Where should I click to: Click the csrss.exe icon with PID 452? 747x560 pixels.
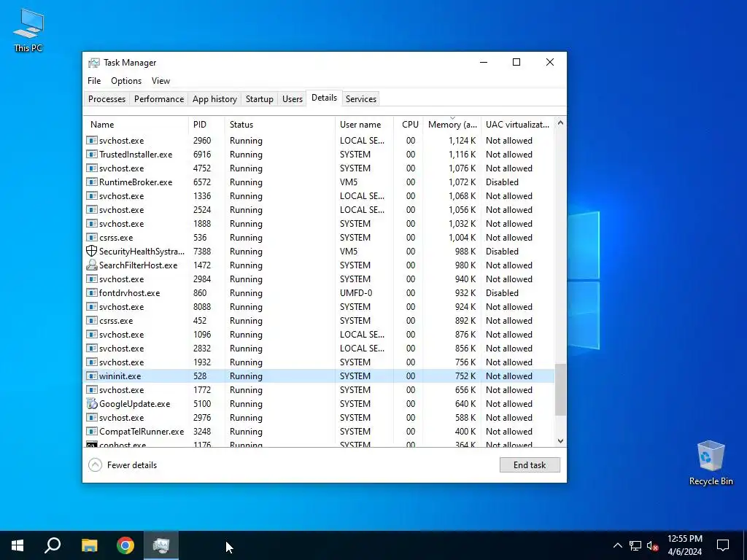click(91, 321)
